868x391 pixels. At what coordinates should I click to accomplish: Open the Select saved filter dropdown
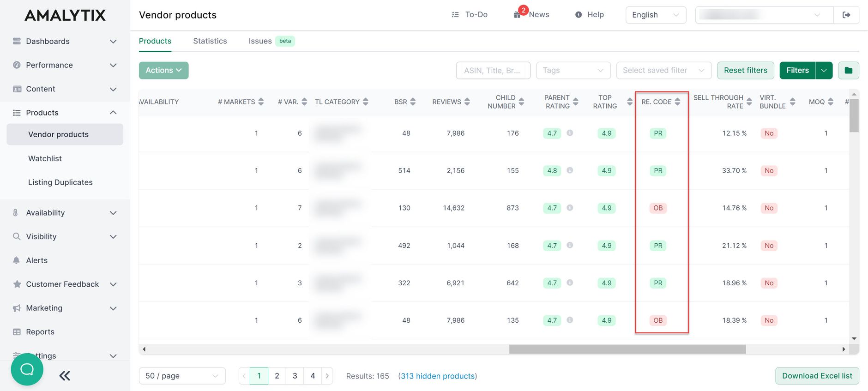(x=664, y=70)
